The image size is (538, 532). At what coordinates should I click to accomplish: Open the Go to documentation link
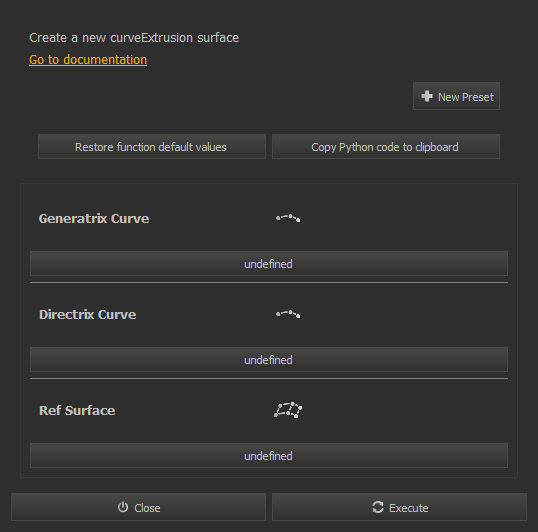88,60
